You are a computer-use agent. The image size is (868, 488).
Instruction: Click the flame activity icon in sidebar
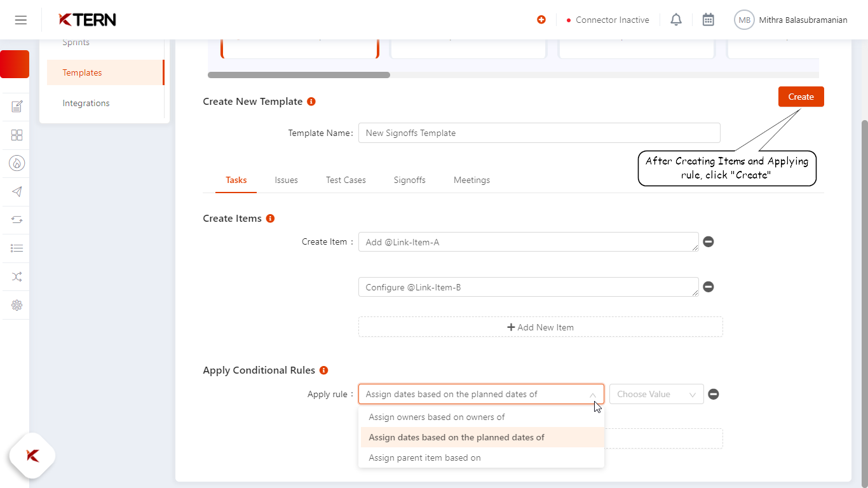click(16, 163)
